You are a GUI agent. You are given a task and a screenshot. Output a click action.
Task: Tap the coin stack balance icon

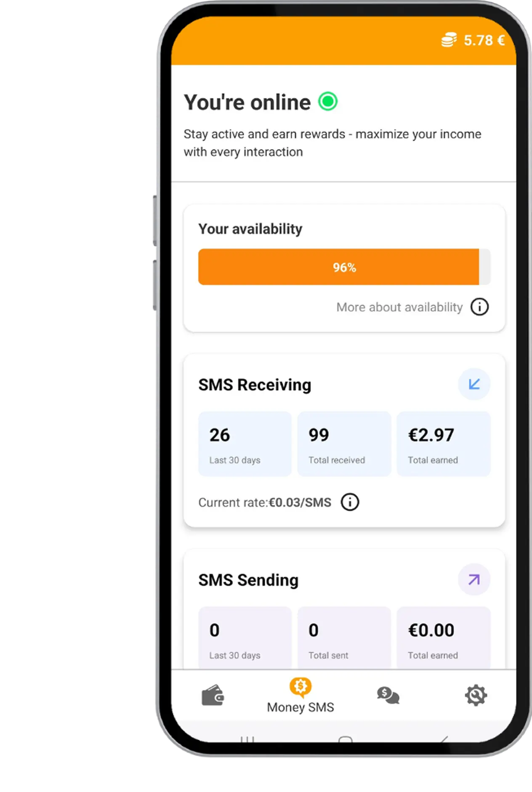(x=450, y=40)
